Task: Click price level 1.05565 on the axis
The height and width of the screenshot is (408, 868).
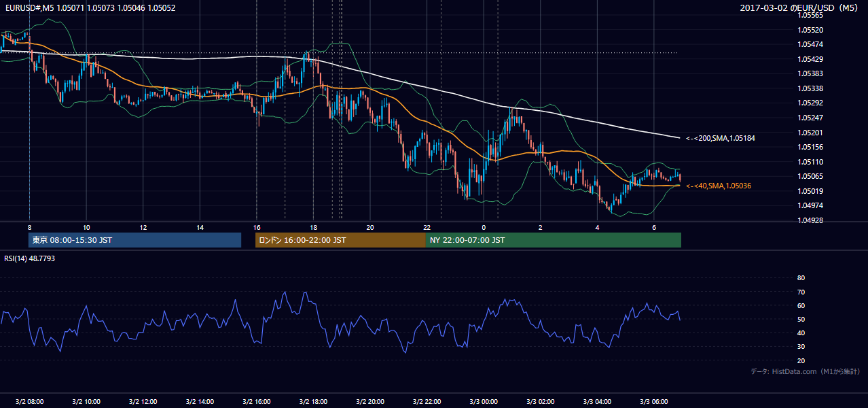Action: 810,15
